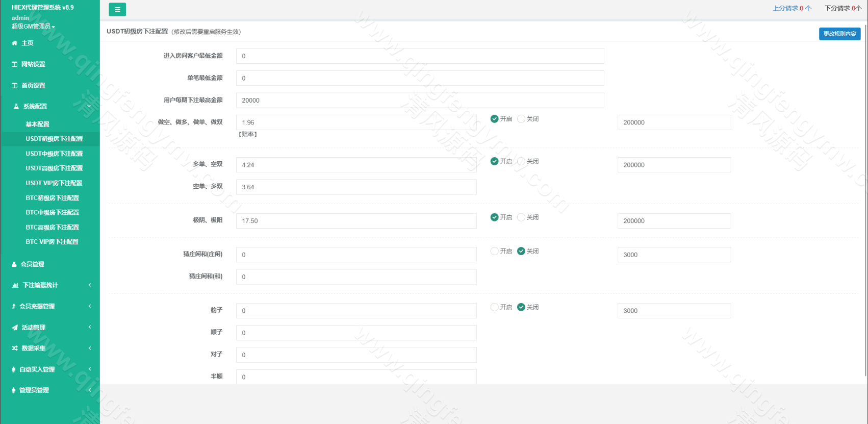868x424 pixels.
Task: Click the 活动管理 paper plane icon
Action: coord(14,328)
